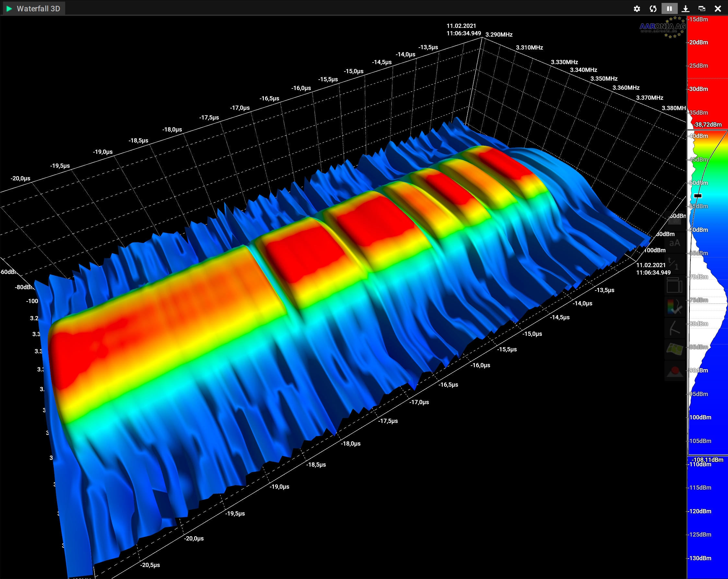Click the download/export arrow icon
The image size is (728, 579).
coord(686,9)
